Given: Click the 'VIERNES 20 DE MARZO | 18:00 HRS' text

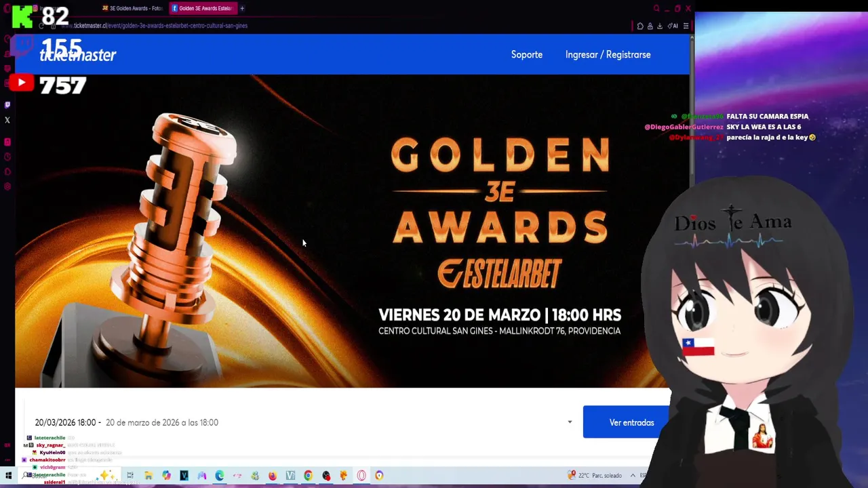Looking at the screenshot, I should 500,315.
